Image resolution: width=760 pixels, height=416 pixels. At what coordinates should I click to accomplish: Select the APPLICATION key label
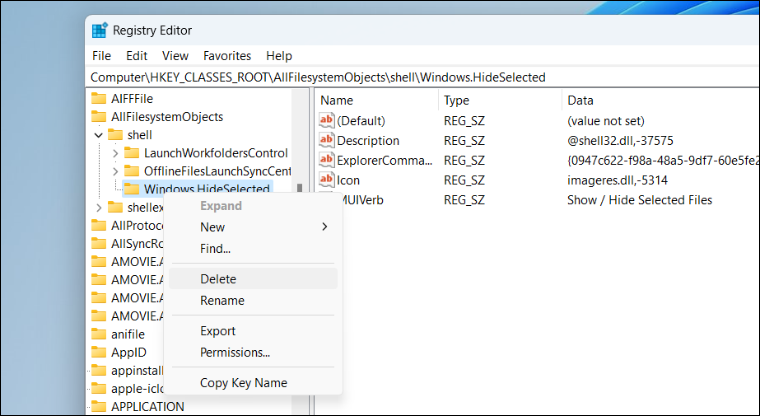click(x=148, y=406)
